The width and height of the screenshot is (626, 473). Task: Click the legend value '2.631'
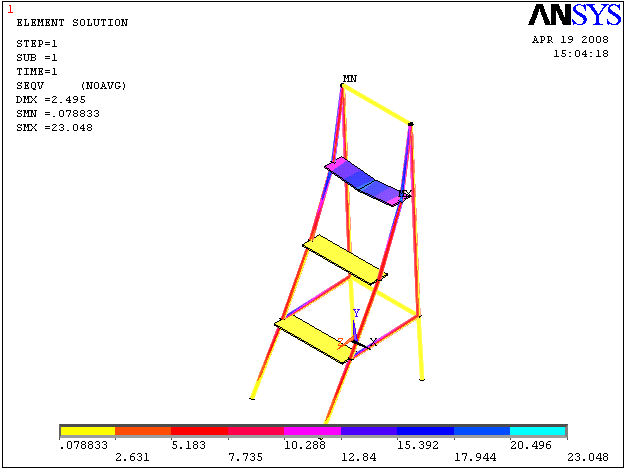pyautogui.click(x=132, y=457)
